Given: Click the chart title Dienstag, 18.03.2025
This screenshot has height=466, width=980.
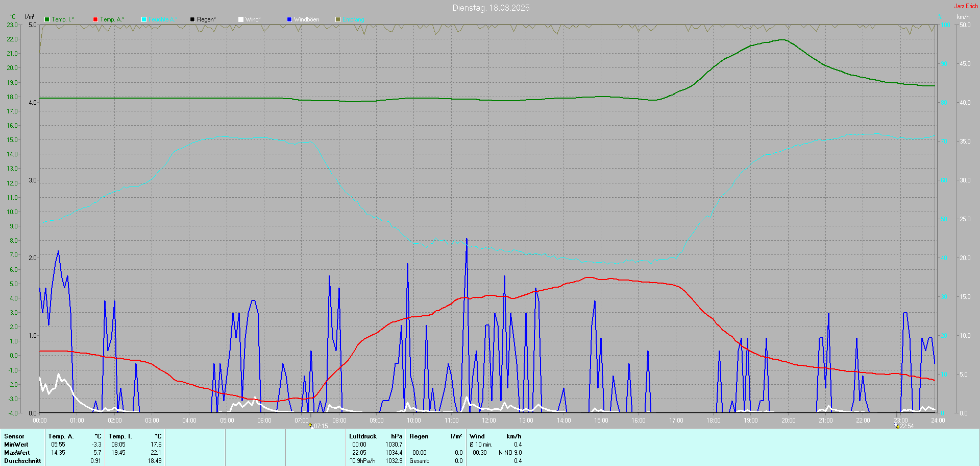Looking at the screenshot, I should pyautogui.click(x=491, y=8).
